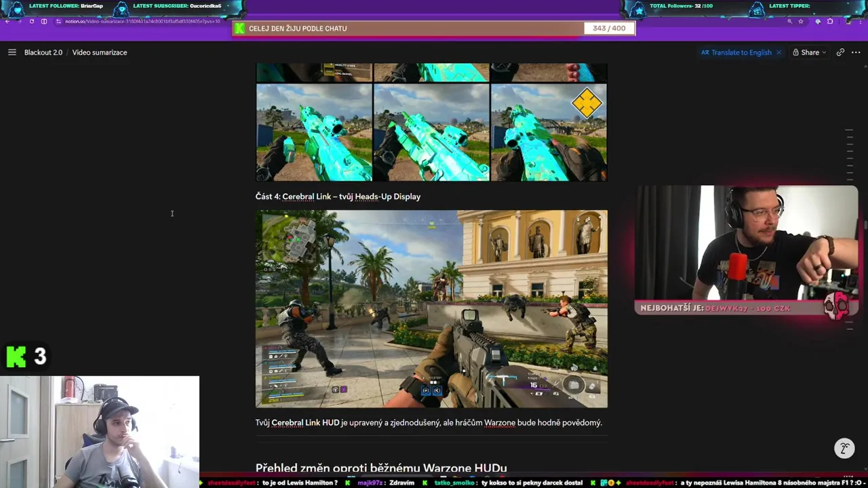Go back using the browser back arrow
Image resolution: width=868 pixels, height=488 pixels.
click(7, 22)
